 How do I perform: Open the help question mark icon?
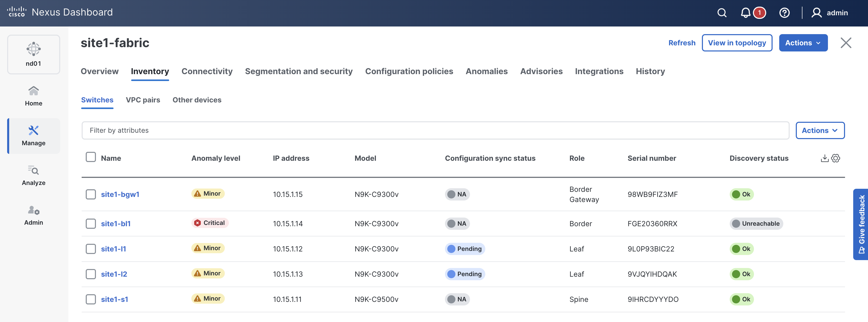[784, 13]
